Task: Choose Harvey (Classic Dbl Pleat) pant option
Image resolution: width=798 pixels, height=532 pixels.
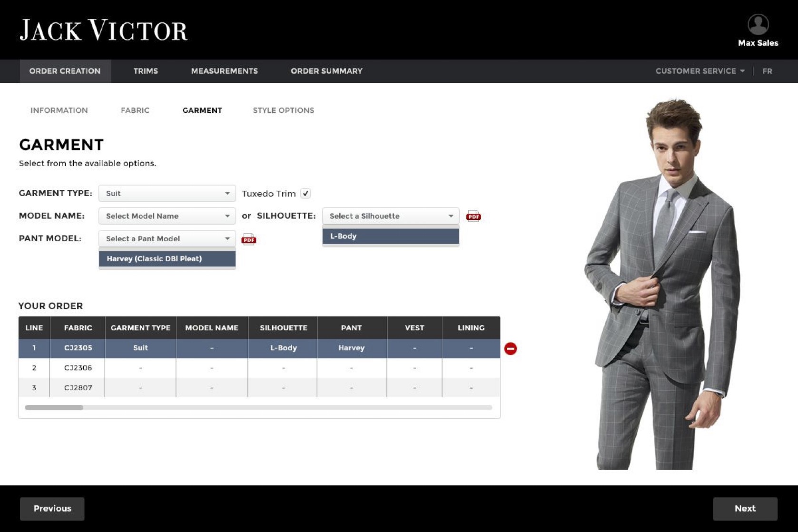Action: pyautogui.click(x=167, y=259)
